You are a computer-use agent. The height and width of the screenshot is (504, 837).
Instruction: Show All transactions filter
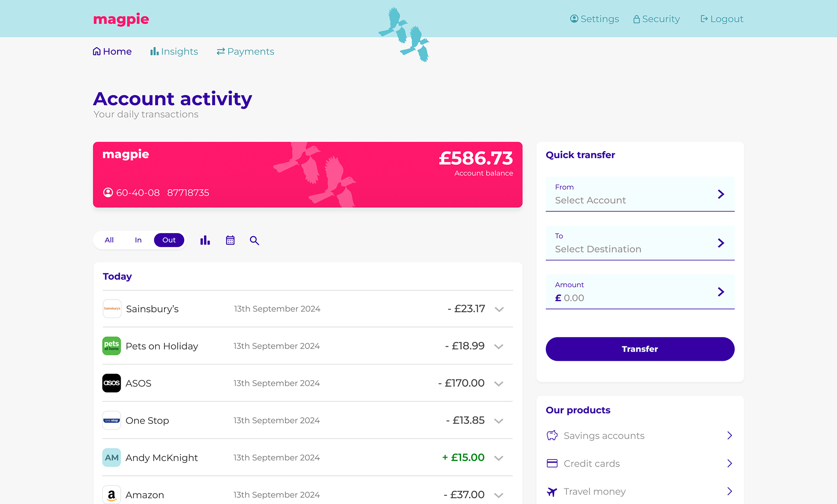109,240
